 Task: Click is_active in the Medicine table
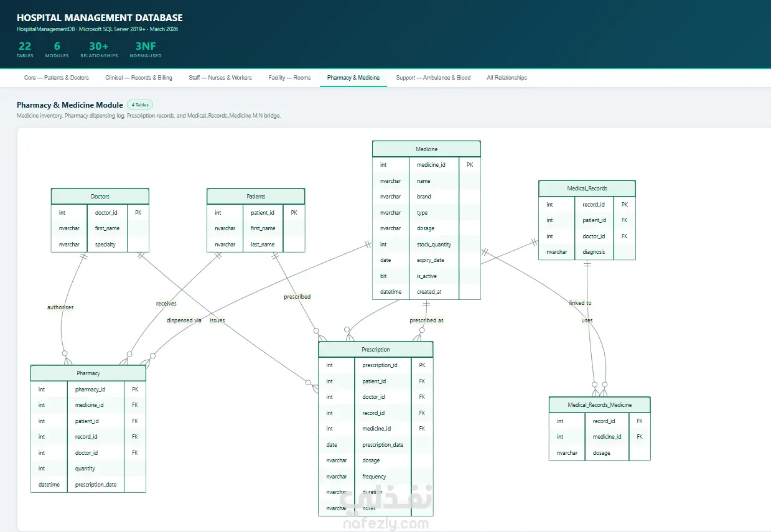tap(427, 276)
